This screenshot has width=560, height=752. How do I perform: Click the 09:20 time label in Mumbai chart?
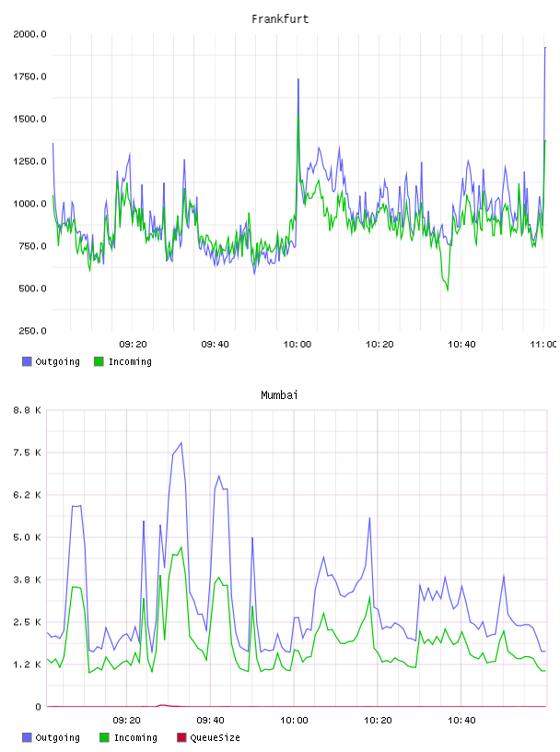coord(126,721)
